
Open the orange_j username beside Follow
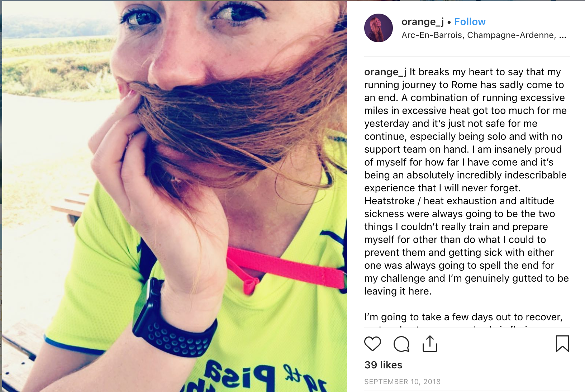pos(423,22)
